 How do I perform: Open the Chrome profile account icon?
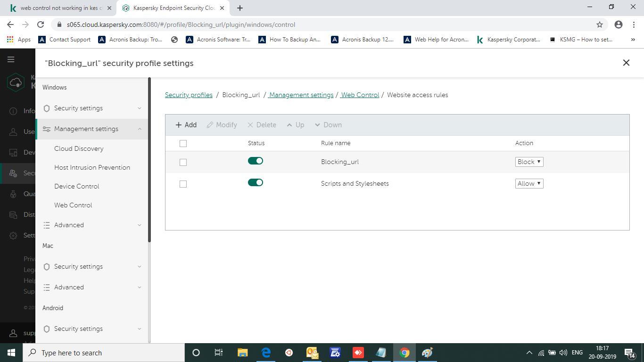(x=619, y=25)
